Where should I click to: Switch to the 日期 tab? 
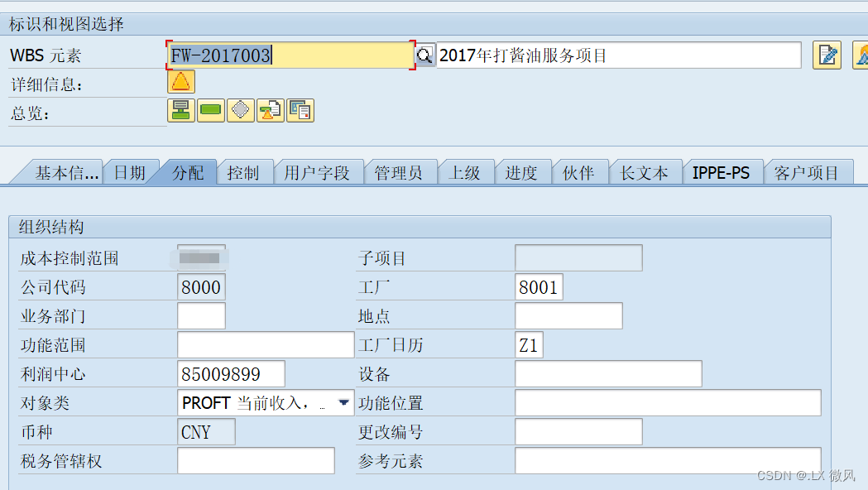pyautogui.click(x=131, y=171)
